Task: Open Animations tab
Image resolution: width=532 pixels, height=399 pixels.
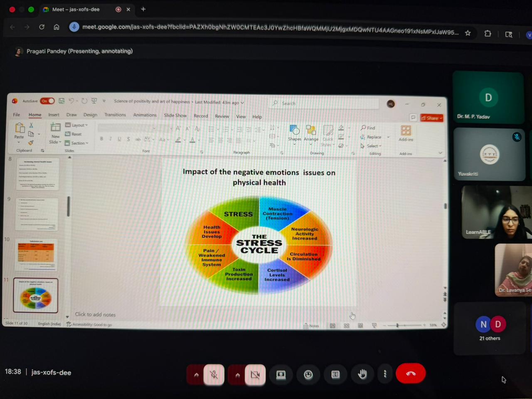Action: coord(145,115)
